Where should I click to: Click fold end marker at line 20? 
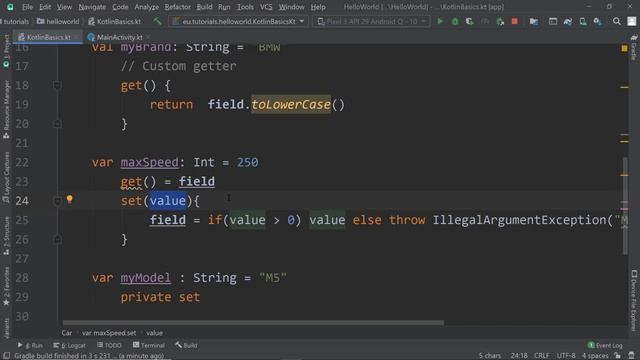[57, 124]
